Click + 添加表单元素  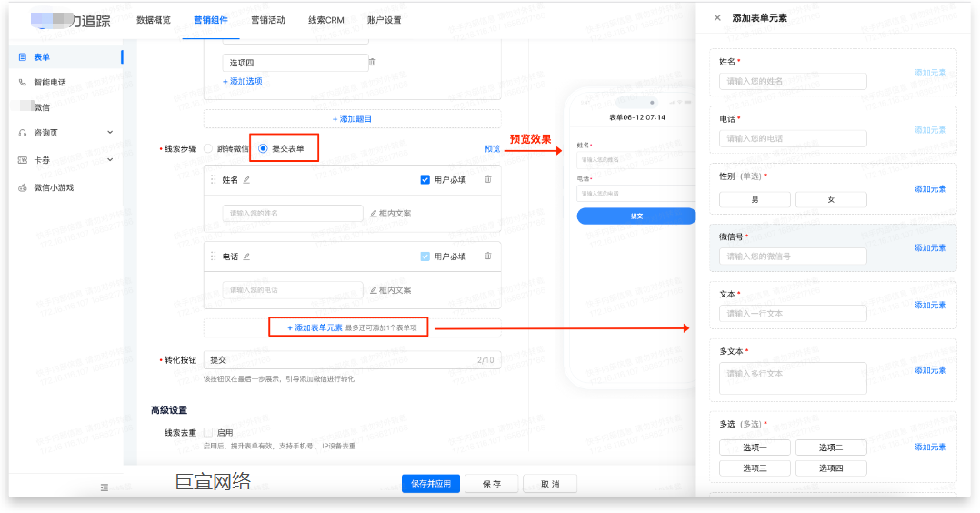pos(315,327)
